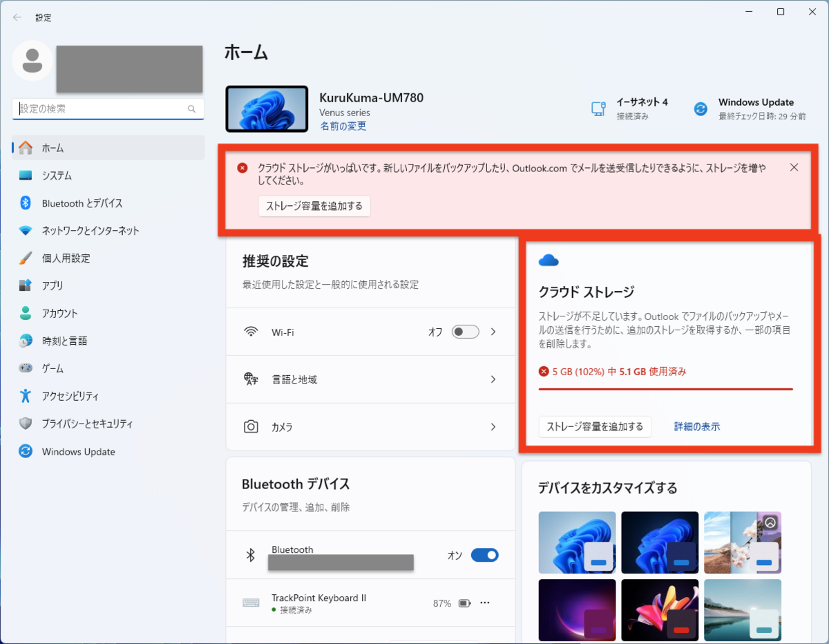Select プライバシーとセキュリティ in sidebar
Image resolution: width=829 pixels, height=644 pixels.
[x=108, y=424]
